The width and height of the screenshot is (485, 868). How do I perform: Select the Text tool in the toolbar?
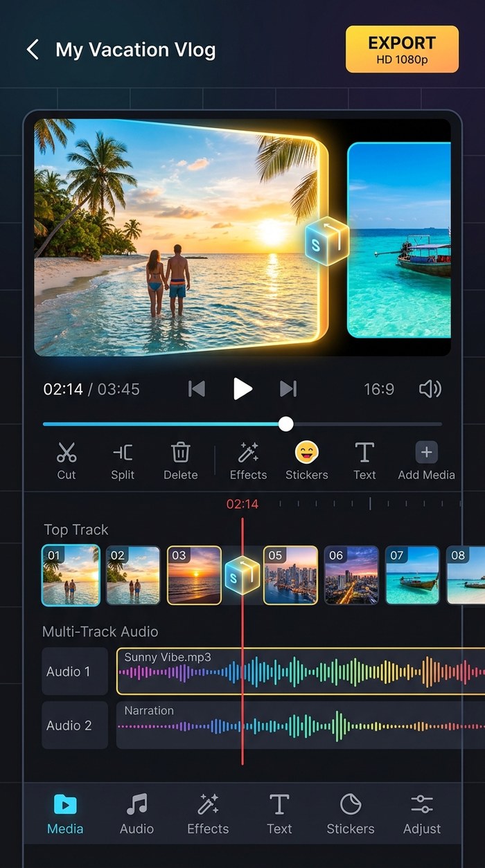click(364, 461)
